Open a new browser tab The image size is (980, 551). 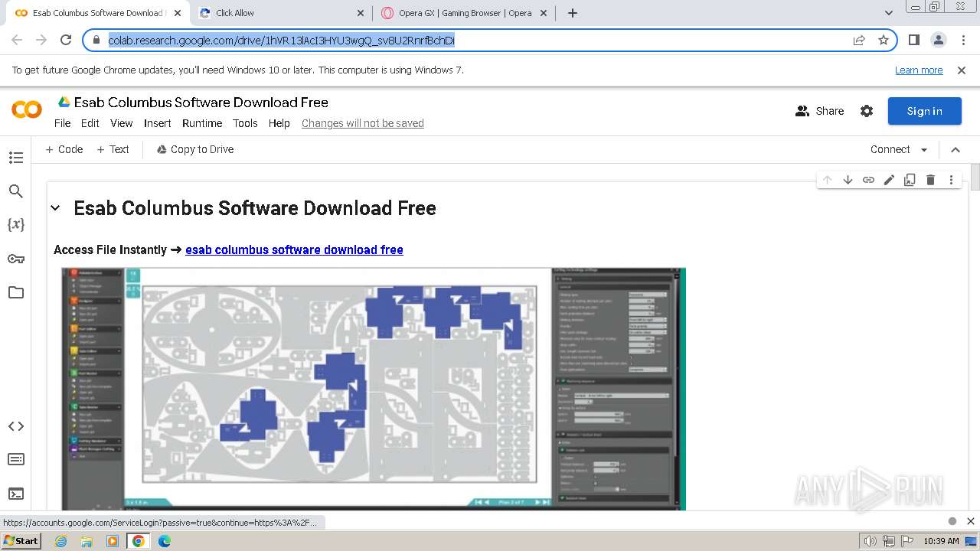[x=573, y=13]
